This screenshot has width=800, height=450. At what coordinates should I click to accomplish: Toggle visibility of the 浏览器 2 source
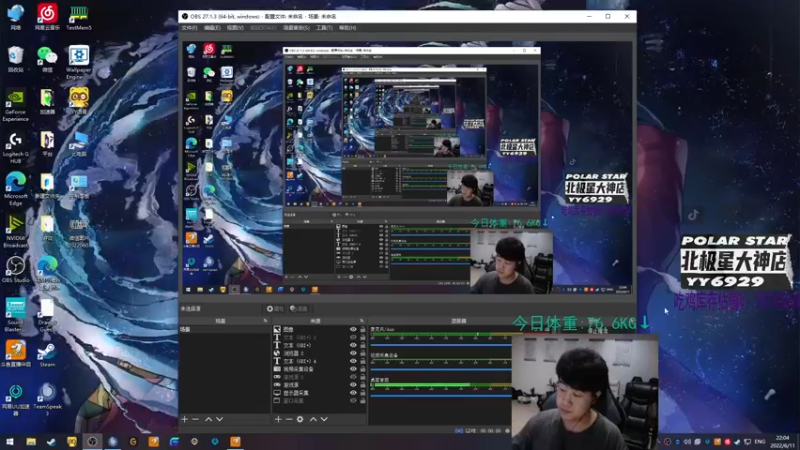coord(353,353)
